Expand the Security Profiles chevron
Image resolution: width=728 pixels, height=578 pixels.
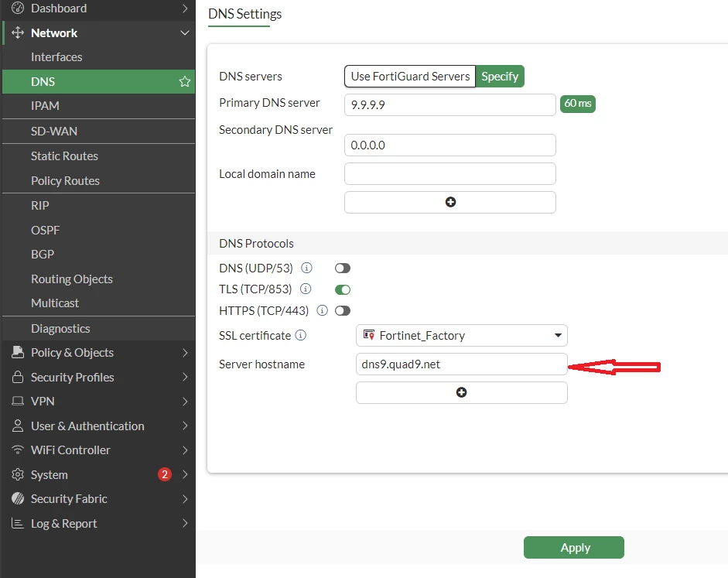pyautogui.click(x=185, y=377)
